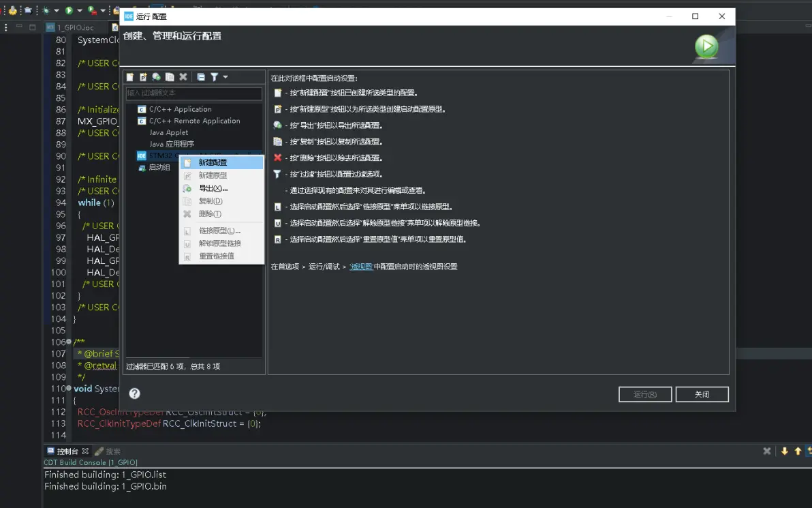Image resolution: width=812 pixels, height=508 pixels.
Task: Choose 解锁原型链接 from the context menu
Action: (x=221, y=243)
